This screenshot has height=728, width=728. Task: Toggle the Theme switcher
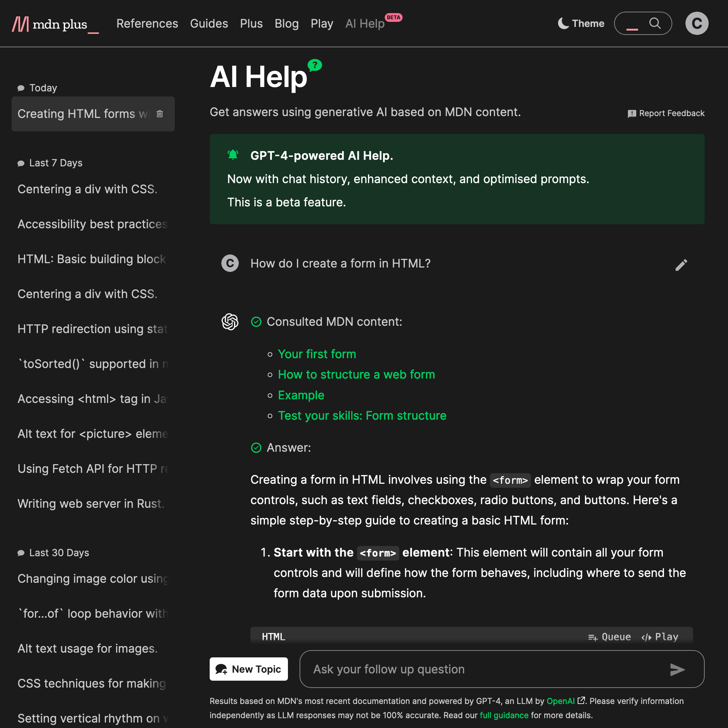[x=581, y=23]
